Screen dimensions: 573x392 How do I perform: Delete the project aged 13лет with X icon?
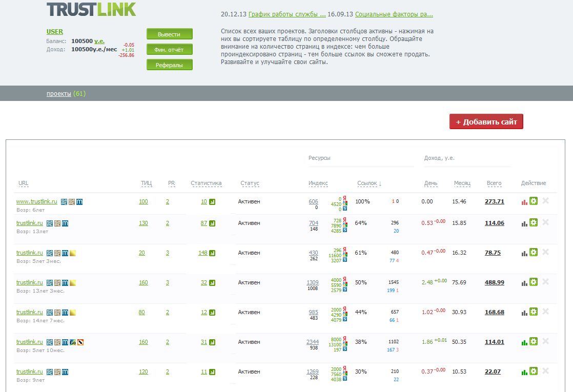pos(546,222)
